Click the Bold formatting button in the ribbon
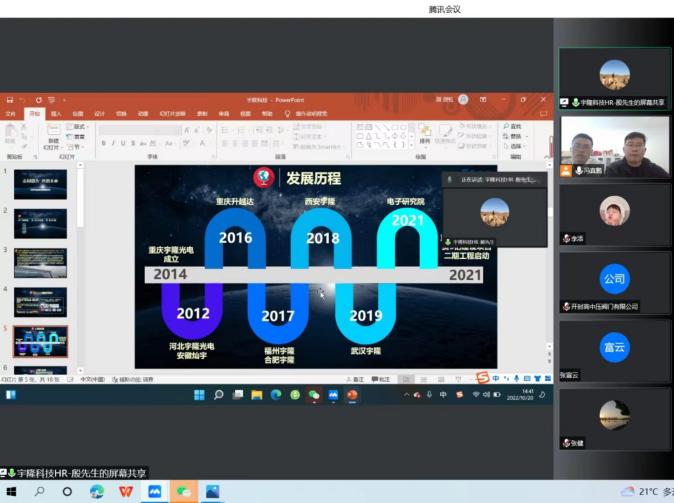Screen dimensions: 674x503 point(104,143)
